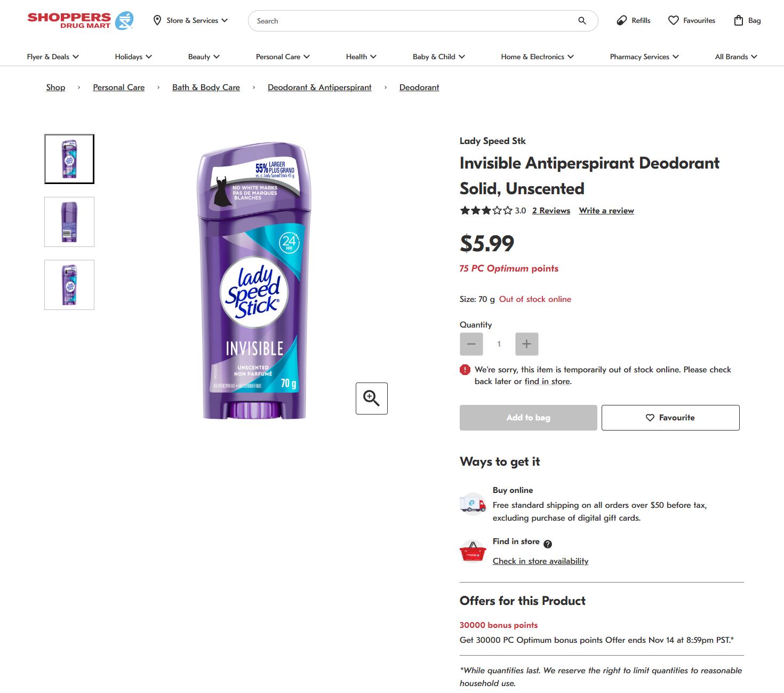Decrease quantity with the minus button
The width and height of the screenshot is (784, 693).
click(x=471, y=344)
